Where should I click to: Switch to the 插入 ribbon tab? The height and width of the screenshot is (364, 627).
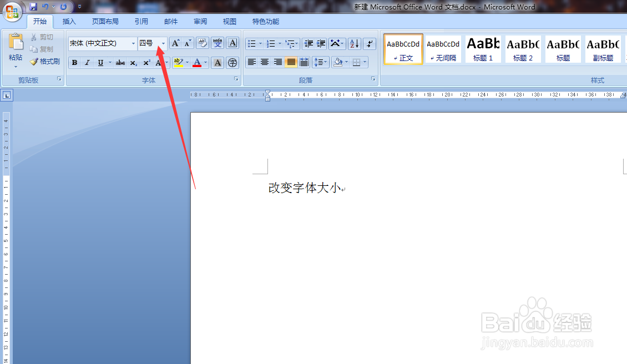coord(69,21)
